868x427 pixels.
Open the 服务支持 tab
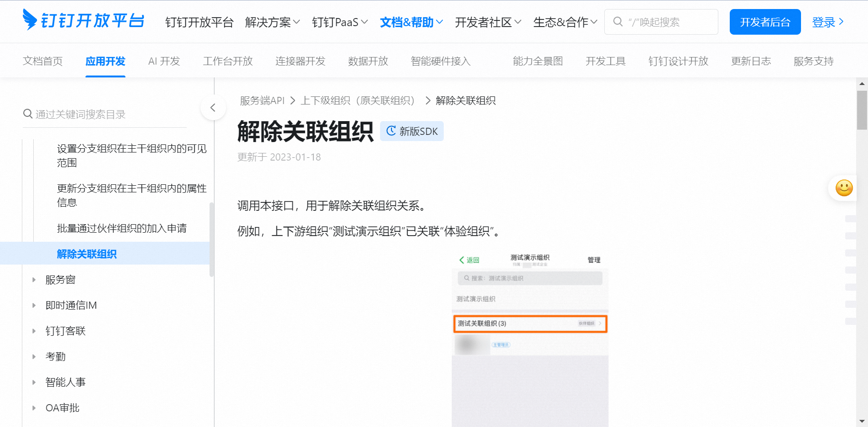coord(814,61)
